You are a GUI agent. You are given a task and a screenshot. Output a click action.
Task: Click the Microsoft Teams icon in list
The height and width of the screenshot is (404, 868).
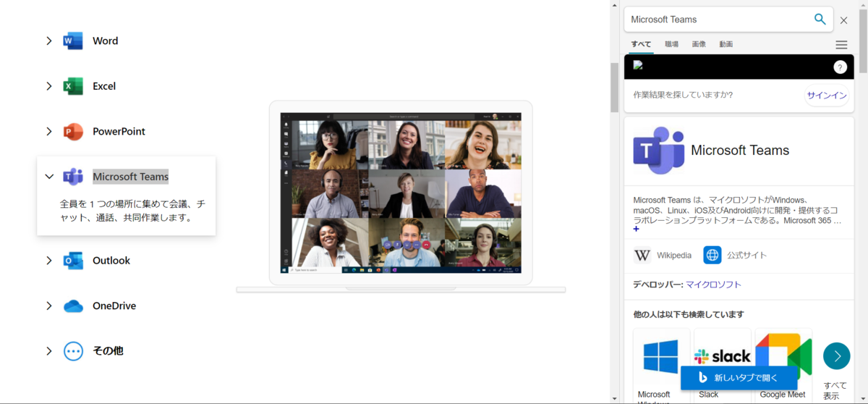point(73,177)
